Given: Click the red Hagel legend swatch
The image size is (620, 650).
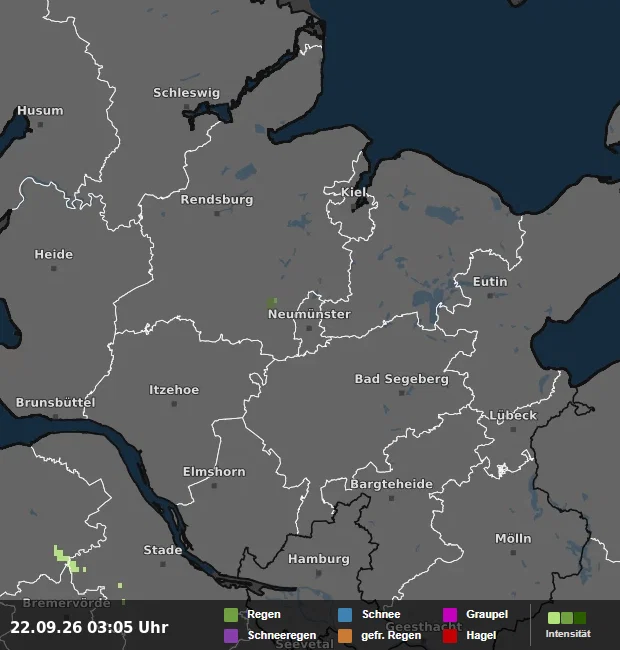Looking at the screenshot, I should 450,636.
